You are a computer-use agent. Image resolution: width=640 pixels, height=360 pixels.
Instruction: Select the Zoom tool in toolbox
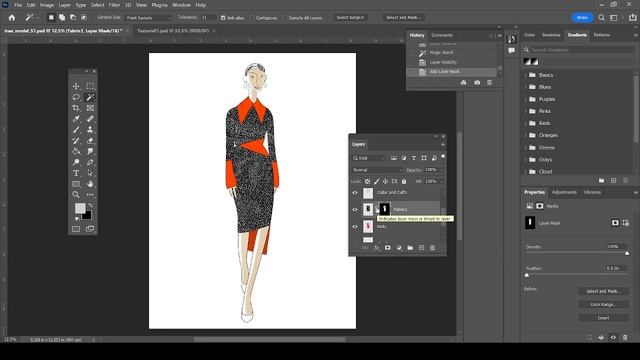pos(76,195)
